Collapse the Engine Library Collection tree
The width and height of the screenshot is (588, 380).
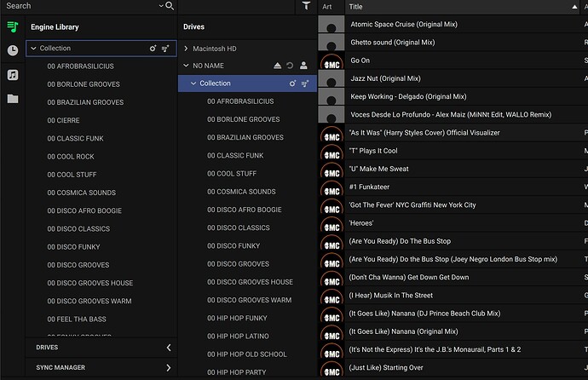[33, 49]
